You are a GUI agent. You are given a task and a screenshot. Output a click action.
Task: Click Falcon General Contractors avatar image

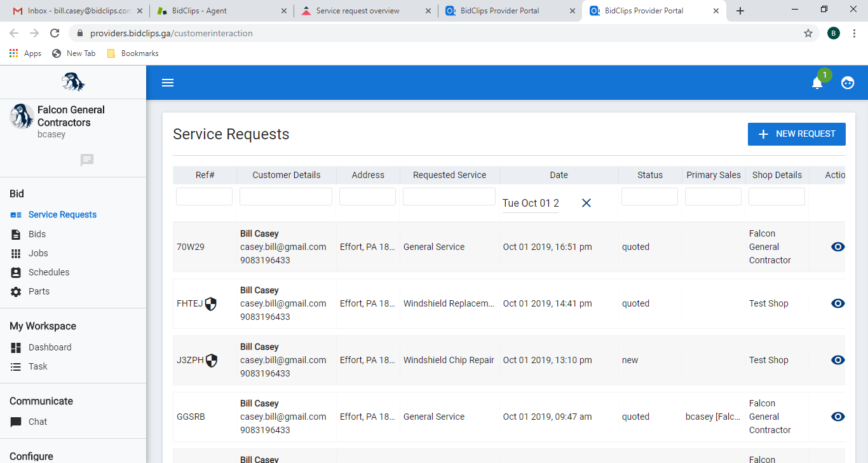(22, 116)
